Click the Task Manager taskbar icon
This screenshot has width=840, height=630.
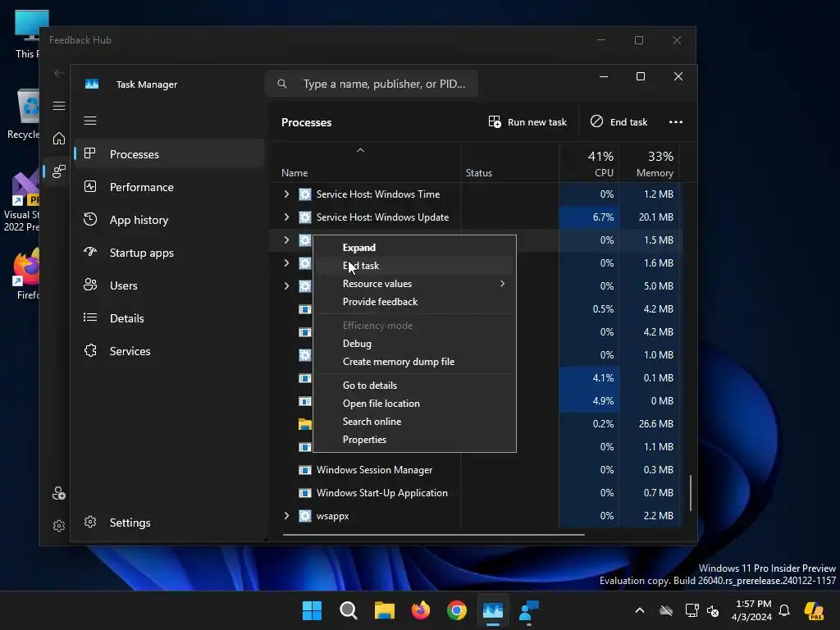point(493,610)
